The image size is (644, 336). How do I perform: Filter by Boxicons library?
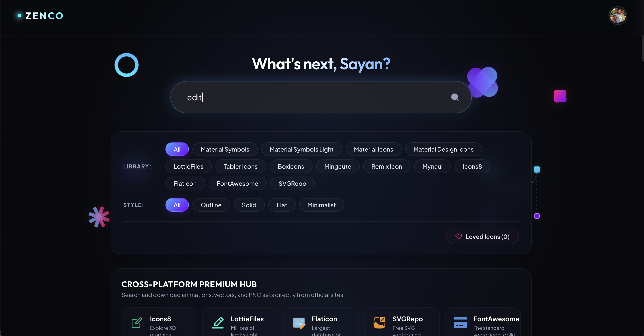pos(291,166)
